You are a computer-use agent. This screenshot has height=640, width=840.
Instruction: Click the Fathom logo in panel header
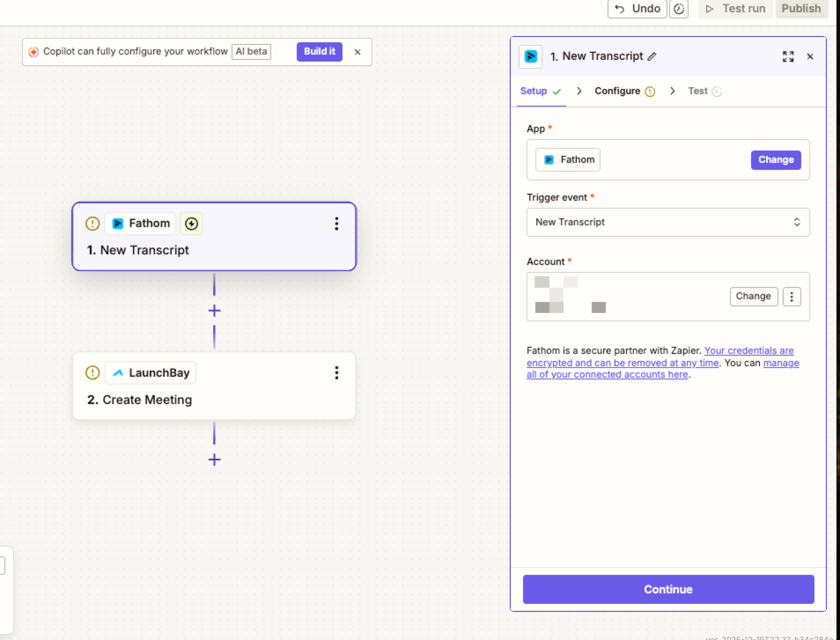click(x=531, y=57)
